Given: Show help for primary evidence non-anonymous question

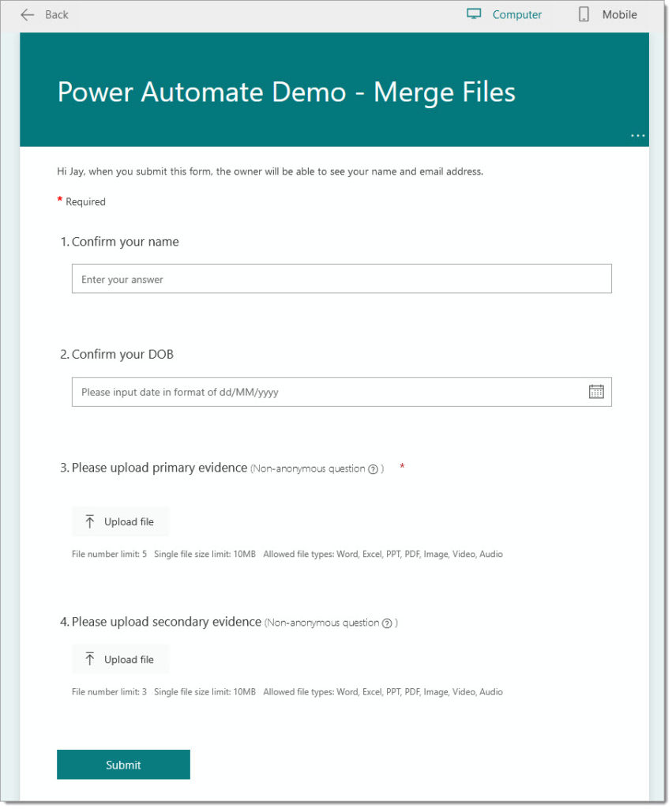Looking at the screenshot, I should tap(374, 470).
